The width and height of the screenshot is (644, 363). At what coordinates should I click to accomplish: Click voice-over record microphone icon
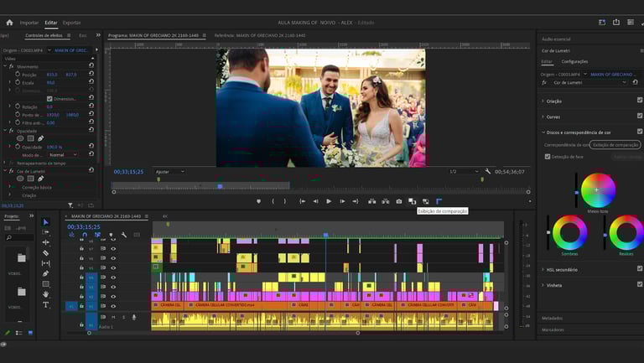(x=134, y=317)
